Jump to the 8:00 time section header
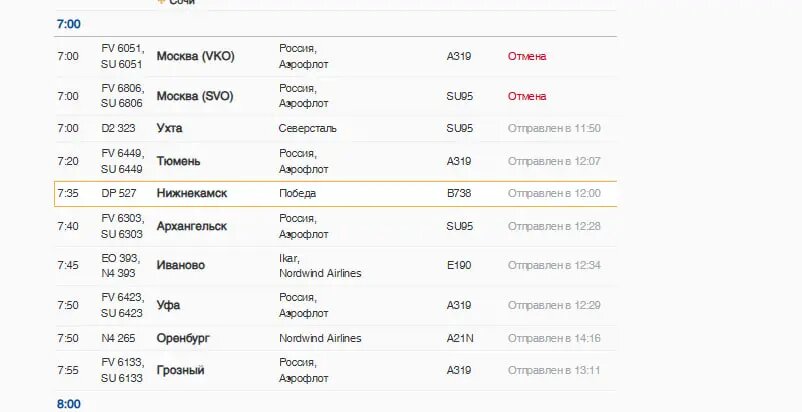The image size is (802, 412). click(x=69, y=404)
